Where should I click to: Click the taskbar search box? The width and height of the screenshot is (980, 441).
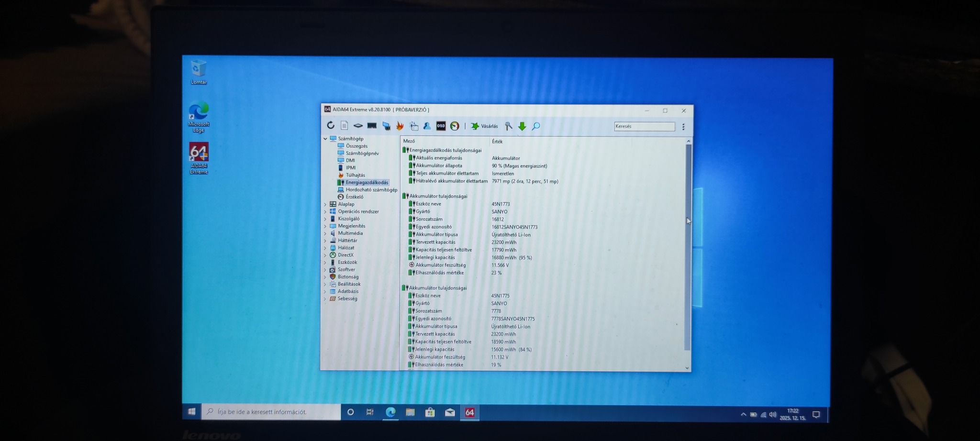(x=271, y=411)
